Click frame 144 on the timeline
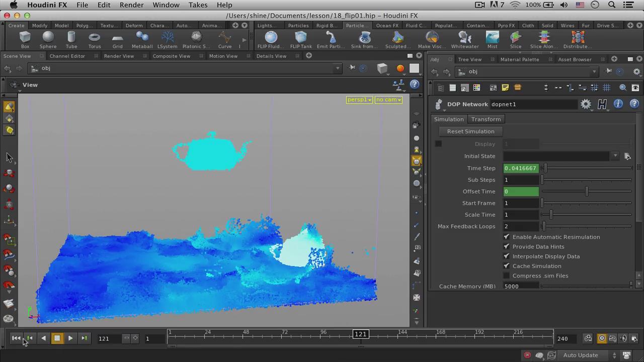This screenshot has height=362, width=644. click(403, 332)
